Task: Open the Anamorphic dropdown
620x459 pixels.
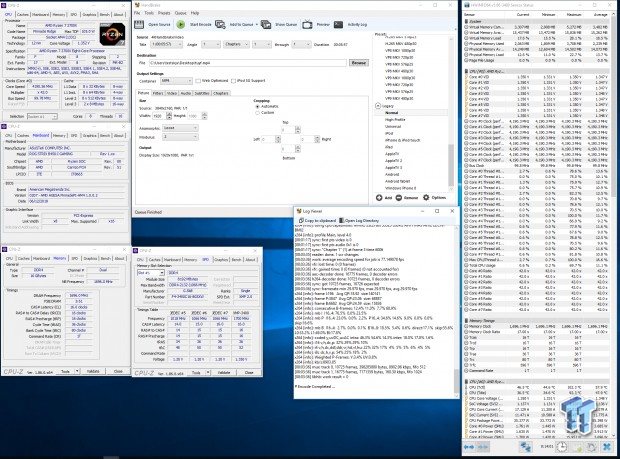Action: pyautogui.click(x=180, y=128)
